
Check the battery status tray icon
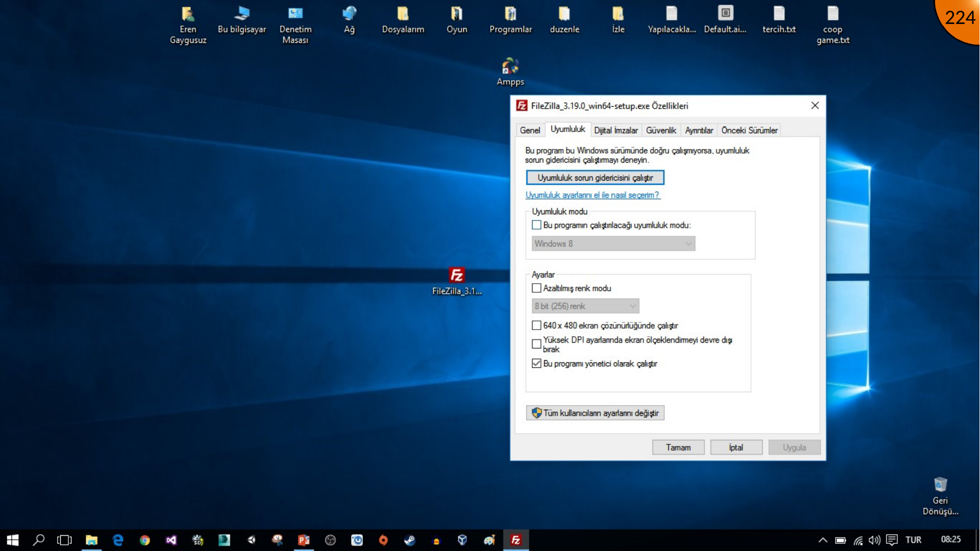pos(841,540)
